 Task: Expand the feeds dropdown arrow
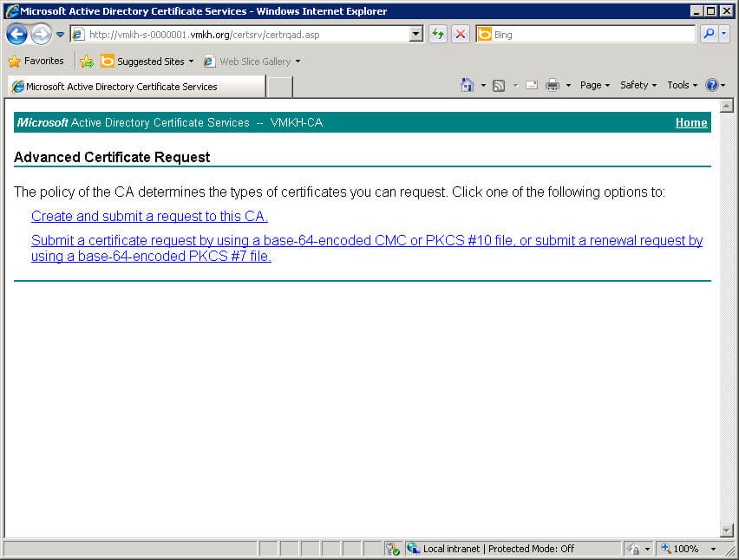[515, 86]
